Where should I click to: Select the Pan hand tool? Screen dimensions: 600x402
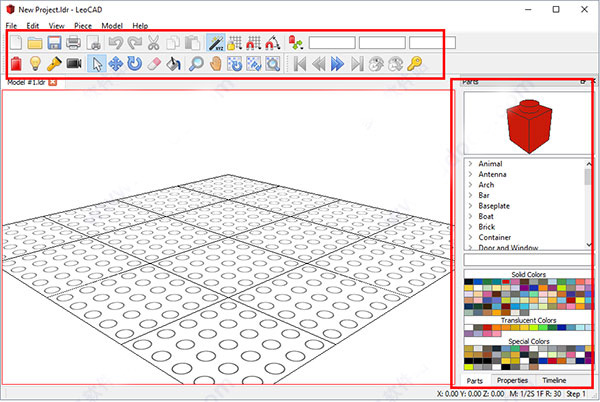tap(215, 64)
